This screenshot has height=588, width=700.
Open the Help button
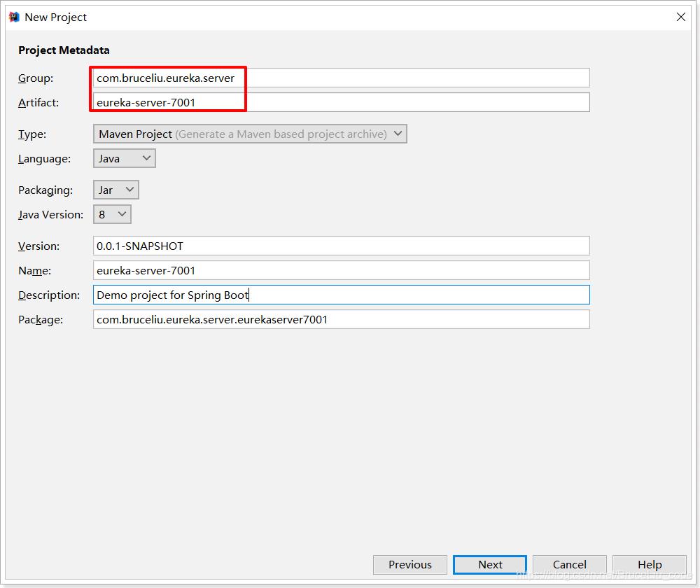(x=650, y=565)
